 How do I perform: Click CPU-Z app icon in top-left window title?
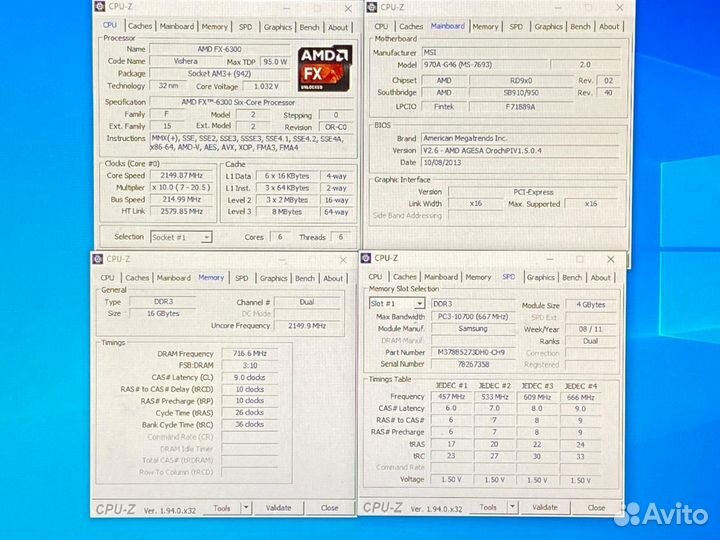99,6
